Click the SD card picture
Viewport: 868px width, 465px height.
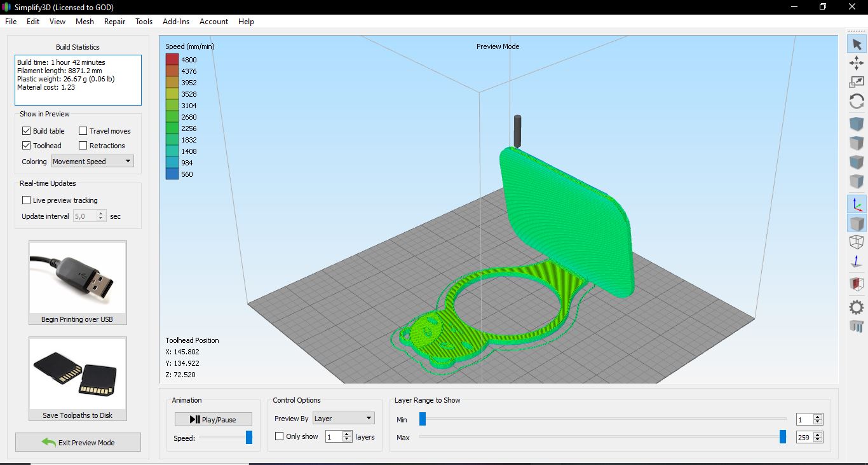(x=78, y=373)
